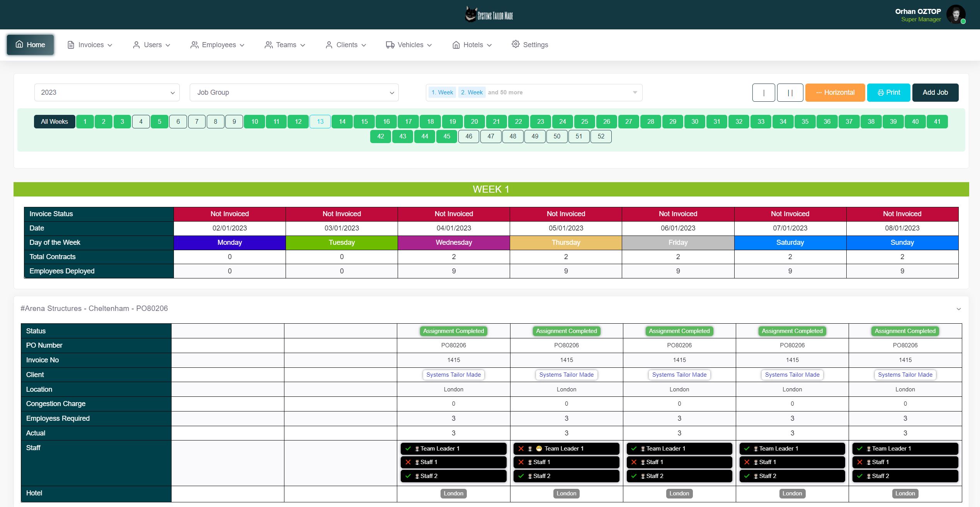The image size is (980, 507).
Task: Click the Invoices document icon
Action: 71,45
